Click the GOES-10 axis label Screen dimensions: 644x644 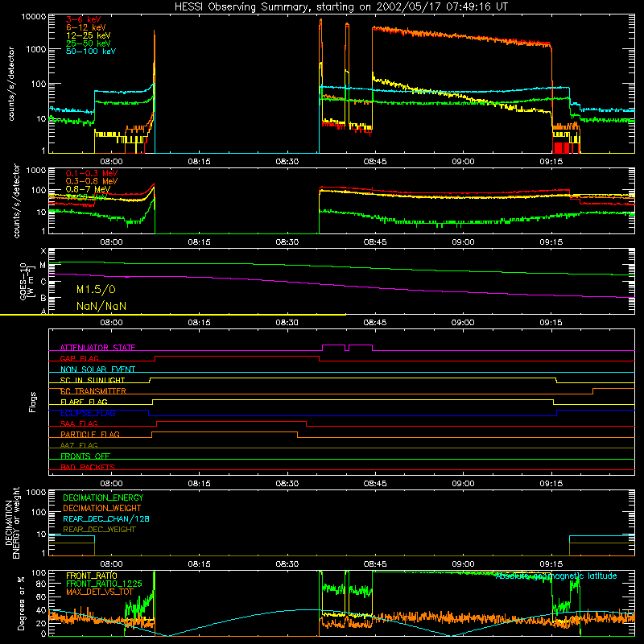[x=27, y=281]
